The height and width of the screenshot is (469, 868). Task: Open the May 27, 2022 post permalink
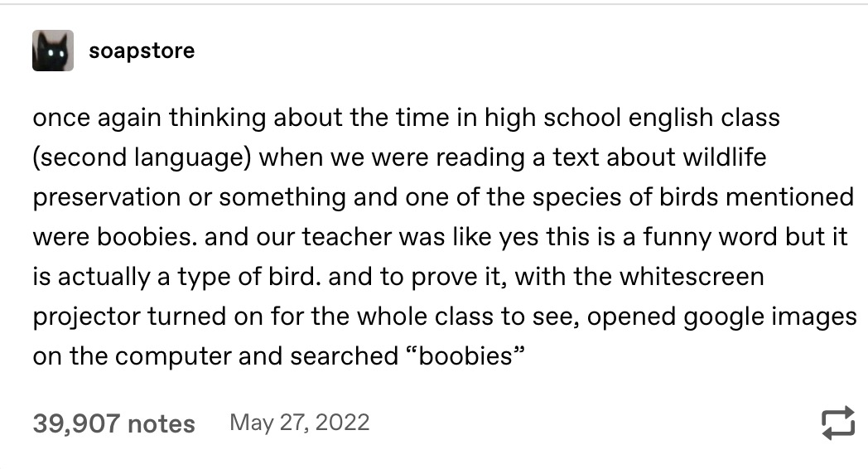[300, 423]
